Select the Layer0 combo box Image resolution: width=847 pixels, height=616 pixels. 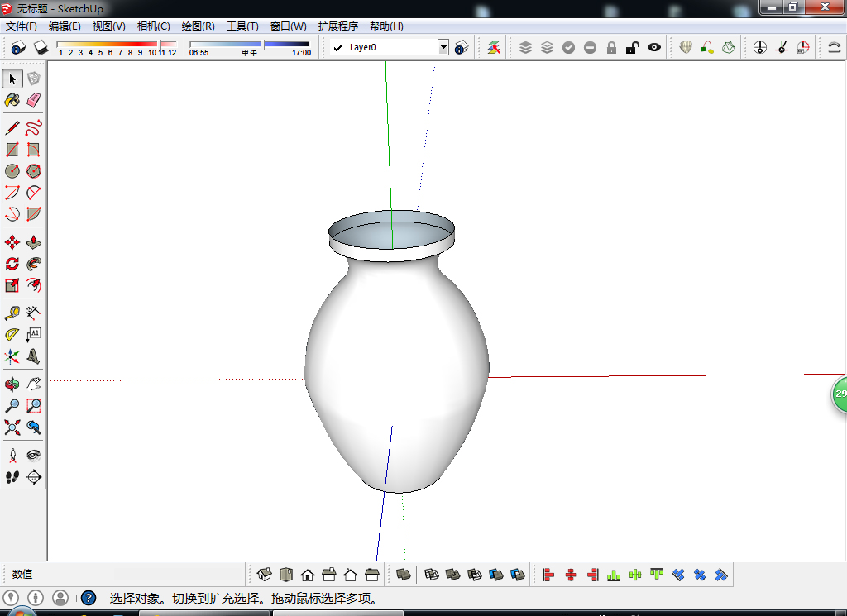(x=389, y=47)
